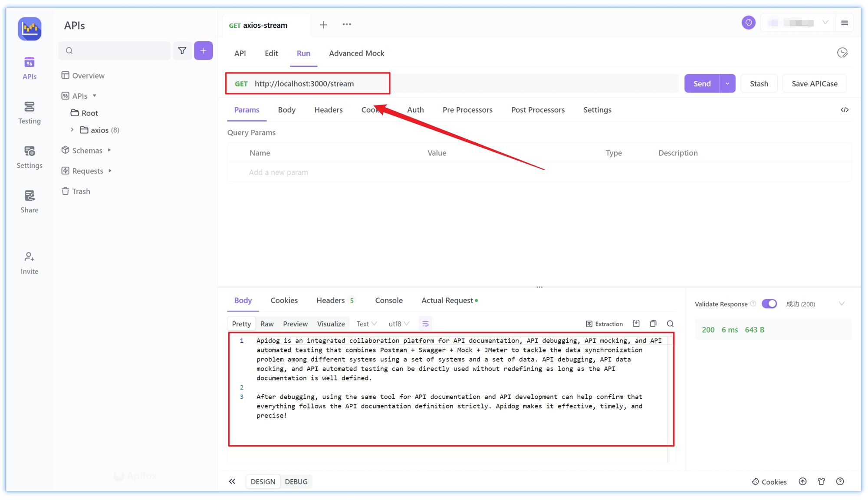This screenshot has width=868, height=500.
Task: Expand the APIs tree arrow
Action: (x=95, y=95)
